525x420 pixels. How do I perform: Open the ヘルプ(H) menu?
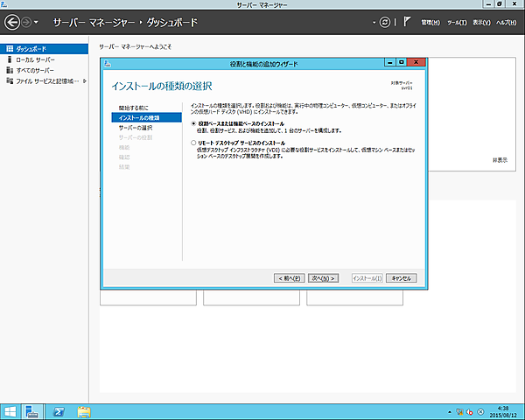click(x=507, y=23)
